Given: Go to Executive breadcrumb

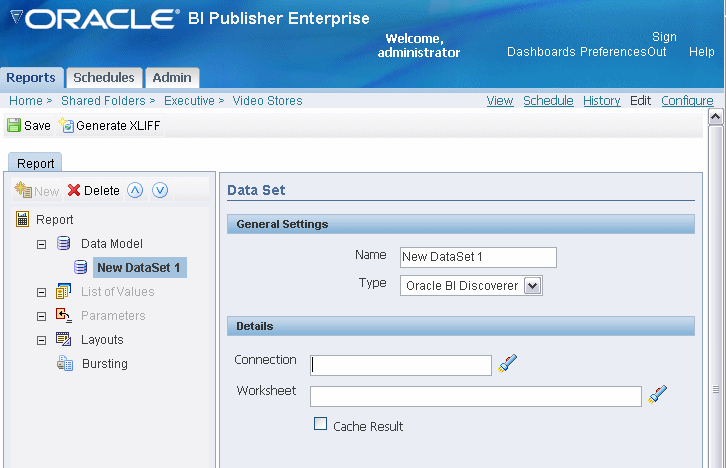Looking at the screenshot, I should 189,100.
